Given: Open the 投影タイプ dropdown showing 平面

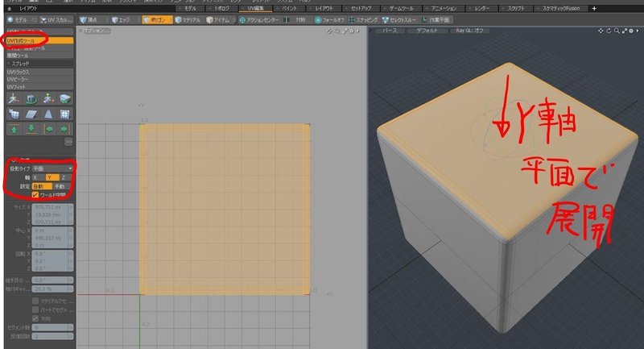Looking at the screenshot, I should click(x=52, y=168).
